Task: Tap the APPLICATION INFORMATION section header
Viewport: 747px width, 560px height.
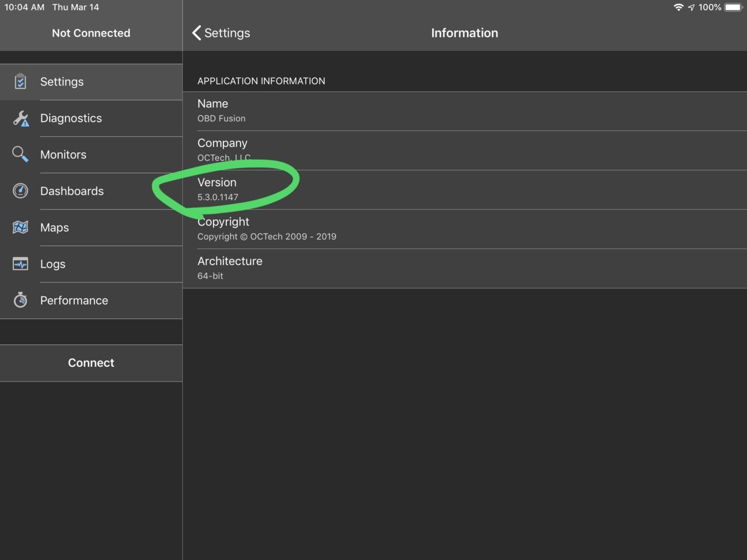Action: (x=261, y=81)
